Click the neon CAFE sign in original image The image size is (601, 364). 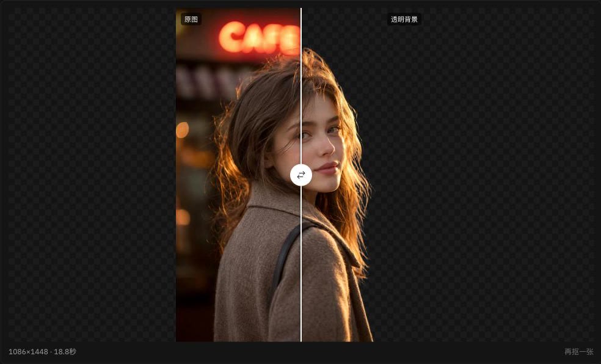[x=260, y=37]
